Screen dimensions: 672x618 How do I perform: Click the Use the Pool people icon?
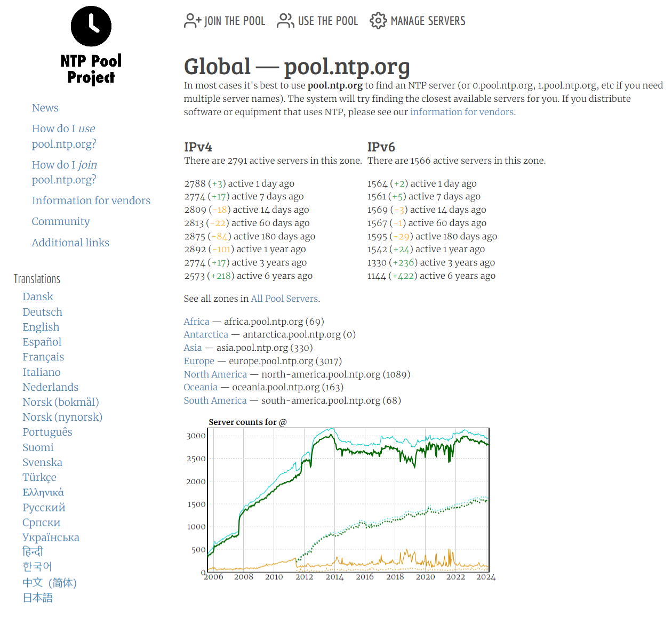click(285, 21)
